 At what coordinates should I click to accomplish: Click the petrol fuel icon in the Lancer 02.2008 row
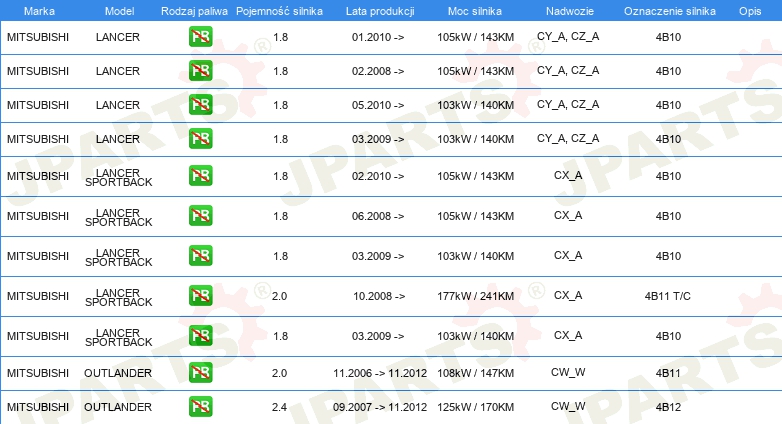pos(200,70)
